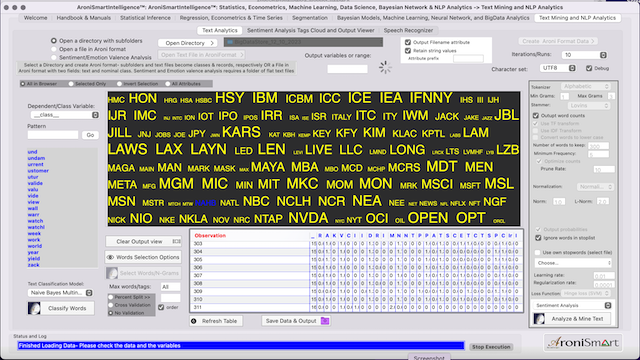Open the Sentiment Analysis dropdown

click(573, 305)
